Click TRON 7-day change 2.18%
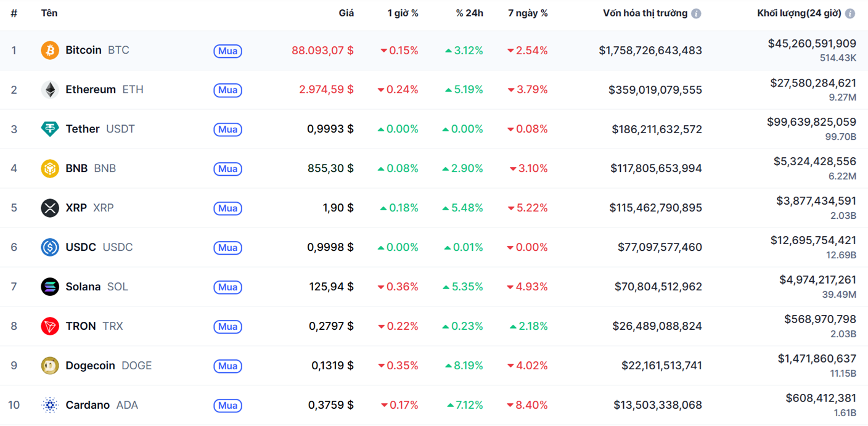Screen dimensions: 868x426 [528, 326]
